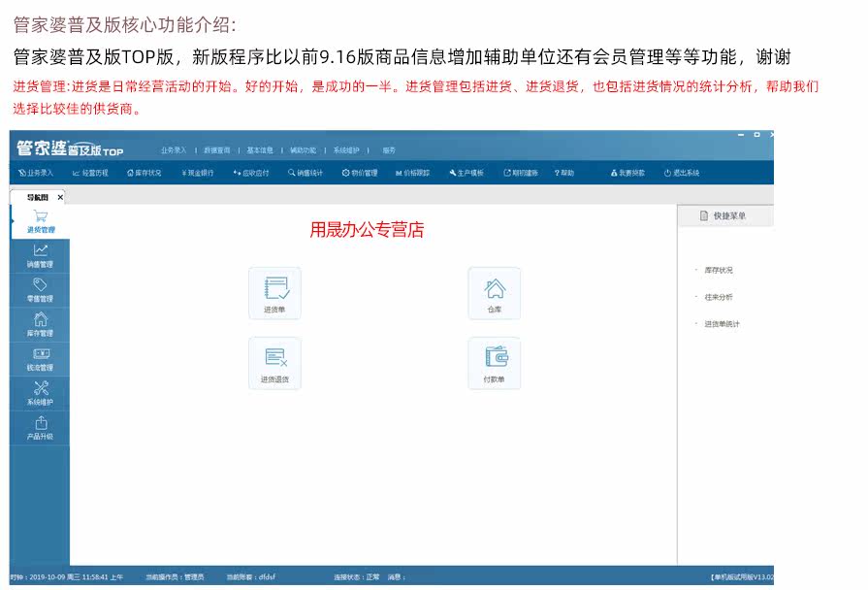868x590 pixels.
Task: Open 辅助功能 menu
Action: coord(304,150)
